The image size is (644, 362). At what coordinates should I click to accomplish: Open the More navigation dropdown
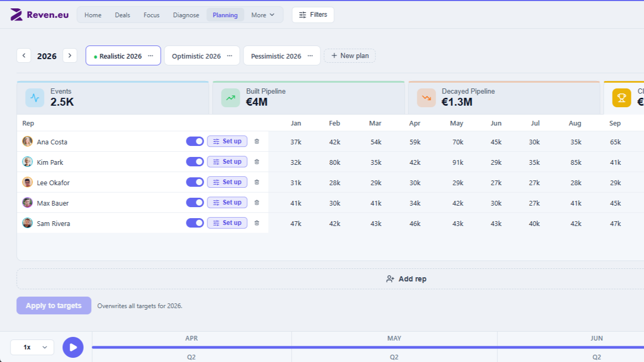[263, 15]
